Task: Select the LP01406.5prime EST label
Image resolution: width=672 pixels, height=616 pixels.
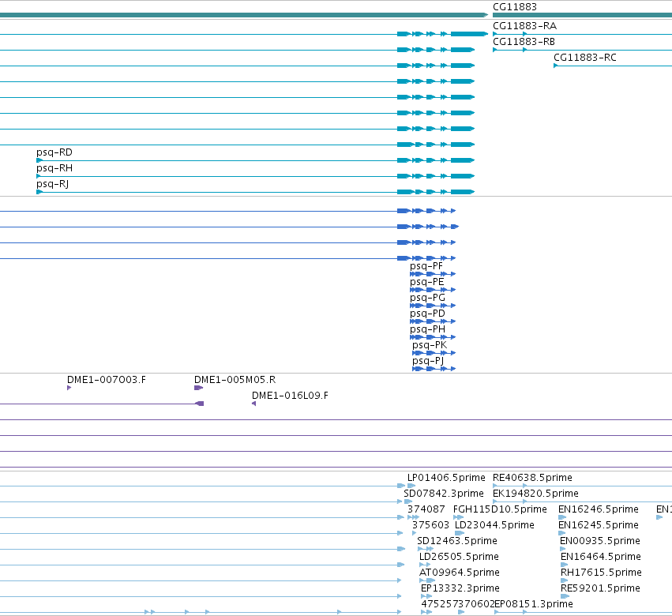Action: click(x=446, y=478)
